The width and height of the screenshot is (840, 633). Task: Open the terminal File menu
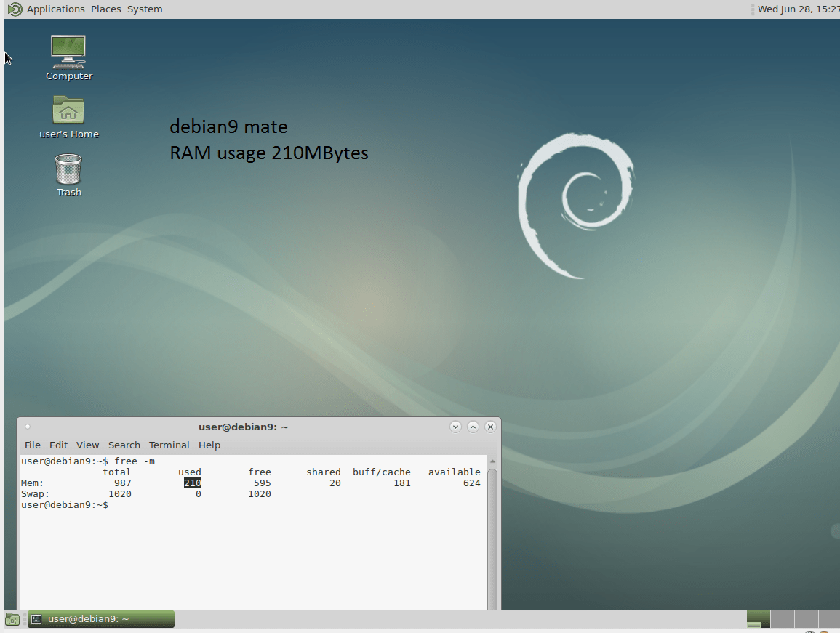click(33, 445)
